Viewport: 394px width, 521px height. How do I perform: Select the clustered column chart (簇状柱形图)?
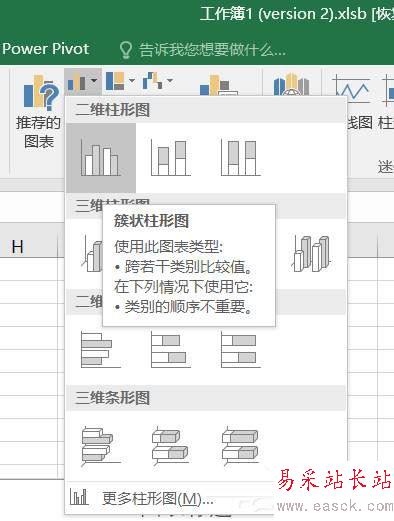(101, 158)
